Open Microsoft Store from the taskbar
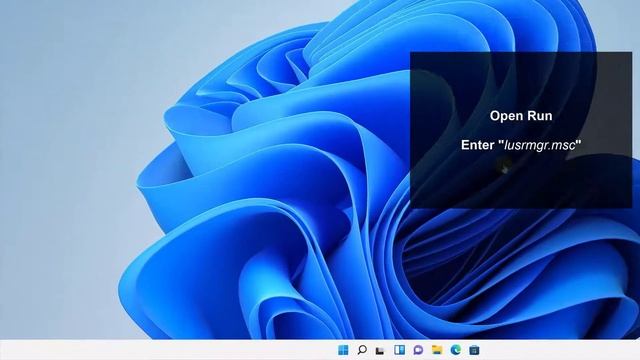The height and width of the screenshot is (360, 640). 474,350
